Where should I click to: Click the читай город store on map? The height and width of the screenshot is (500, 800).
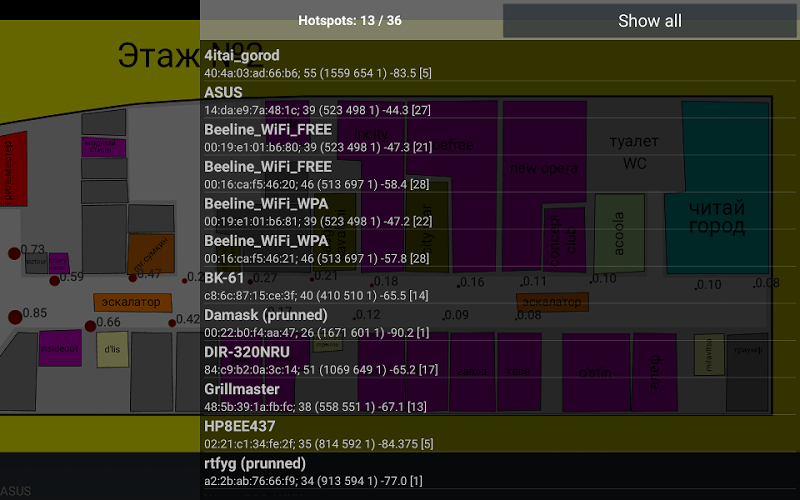[717, 188]
